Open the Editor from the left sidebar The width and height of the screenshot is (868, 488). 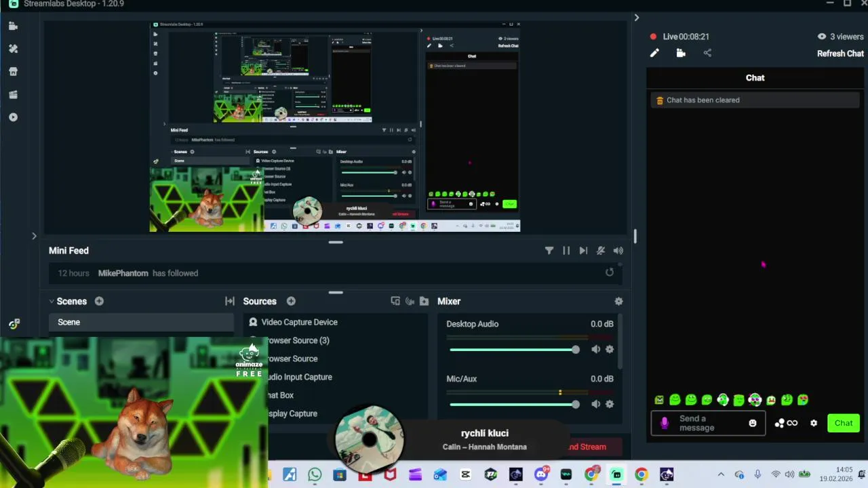(13, 26)
